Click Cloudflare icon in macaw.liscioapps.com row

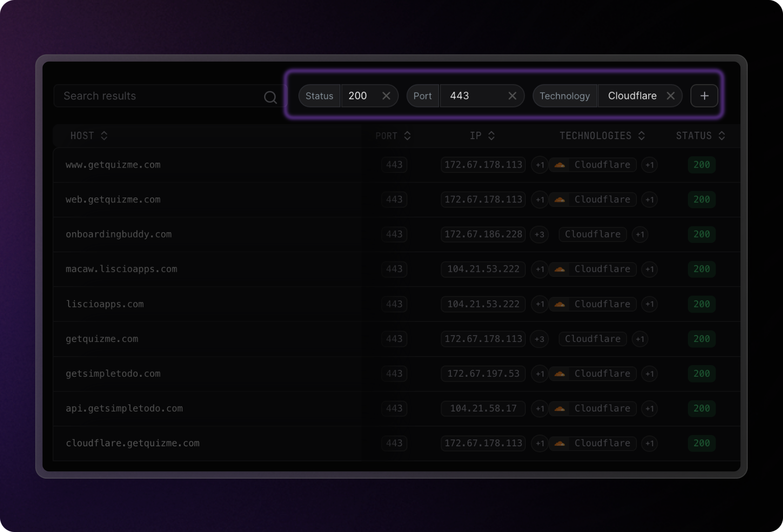pyautogui.click(x=560, y=269)
